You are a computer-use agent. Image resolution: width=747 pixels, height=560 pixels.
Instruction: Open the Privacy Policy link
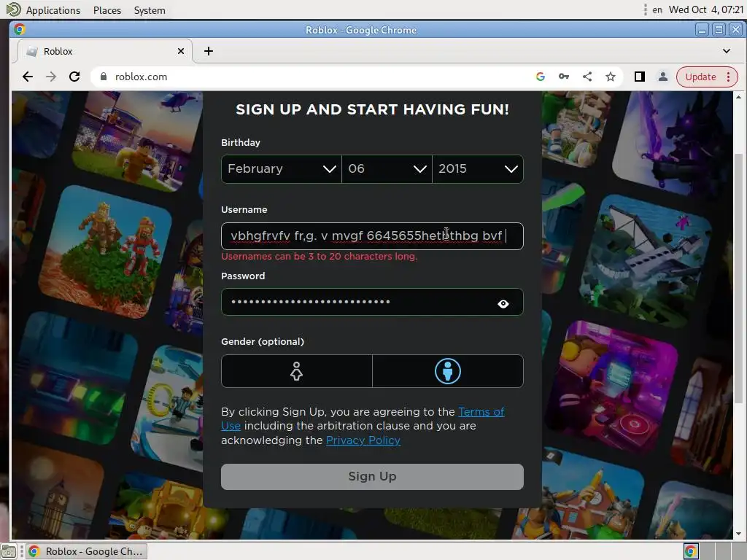(363, 440)
